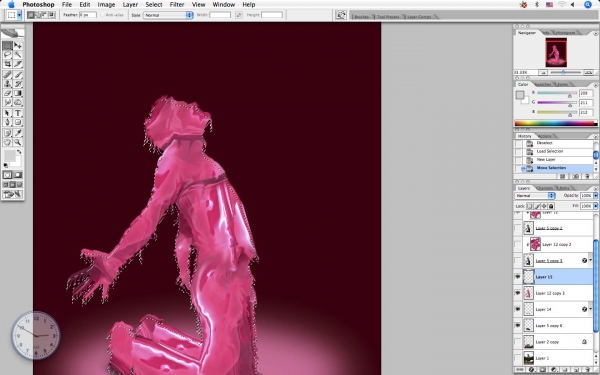
Task: Select Layer 12 copy 3 row
Action: tap(558, 293)
